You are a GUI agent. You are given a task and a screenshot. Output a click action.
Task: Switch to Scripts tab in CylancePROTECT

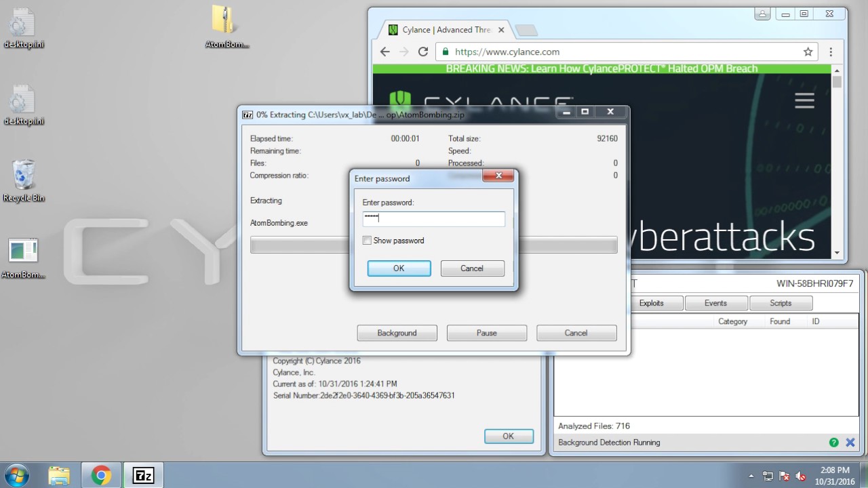(x=781, y=303)
